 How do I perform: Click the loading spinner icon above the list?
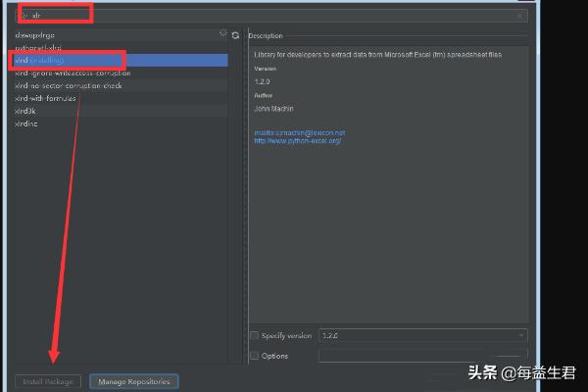click(222, 34)
